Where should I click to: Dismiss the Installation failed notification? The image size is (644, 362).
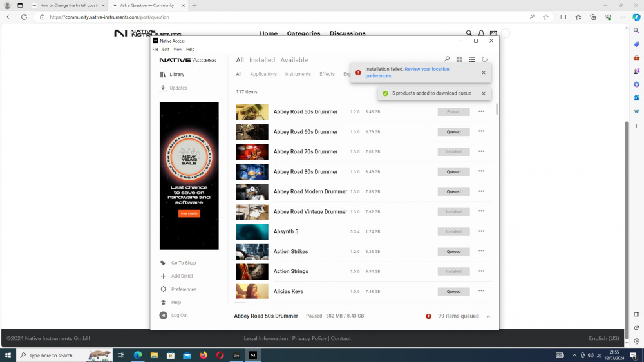(x=484, y=73)
